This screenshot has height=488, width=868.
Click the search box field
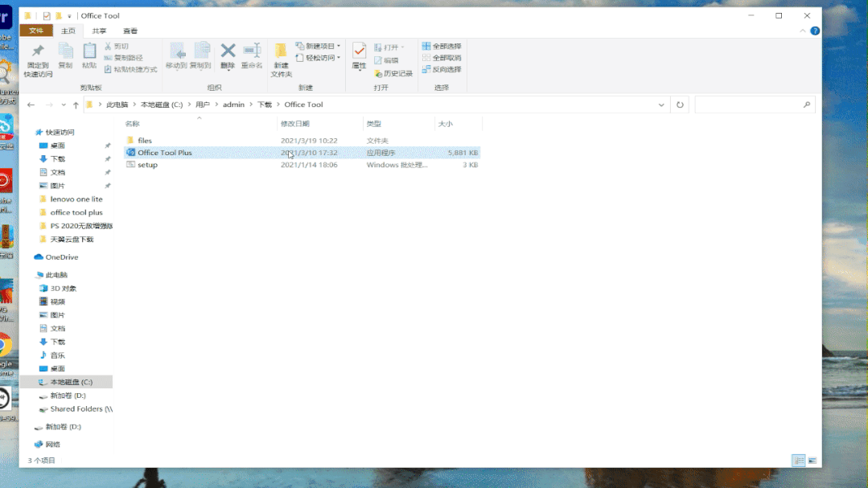755,105
